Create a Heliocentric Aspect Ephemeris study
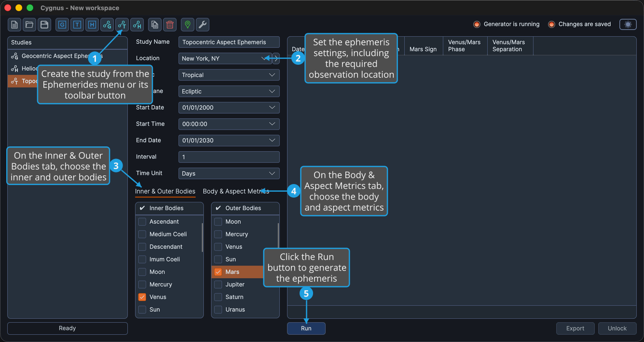 point(137,25)
